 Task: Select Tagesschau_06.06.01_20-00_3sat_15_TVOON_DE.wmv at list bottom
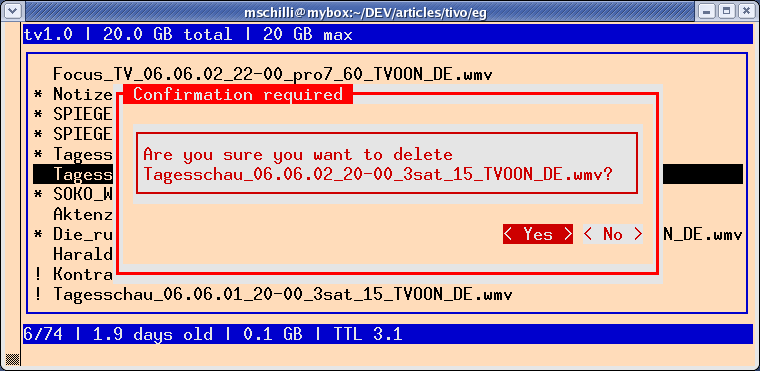(x=283, y=294)
